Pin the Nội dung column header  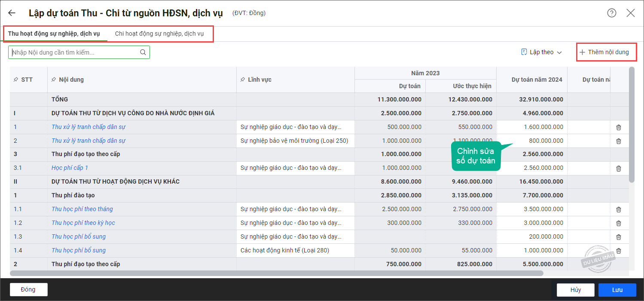point(53,80)
